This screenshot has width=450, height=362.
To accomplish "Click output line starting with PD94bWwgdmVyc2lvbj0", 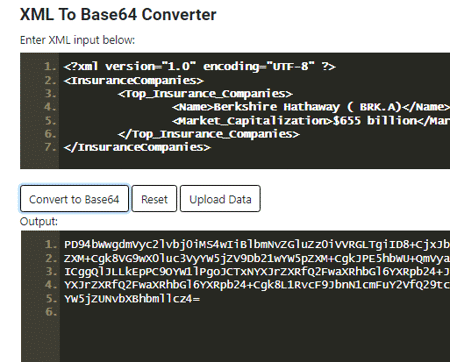I will point(257,244).
